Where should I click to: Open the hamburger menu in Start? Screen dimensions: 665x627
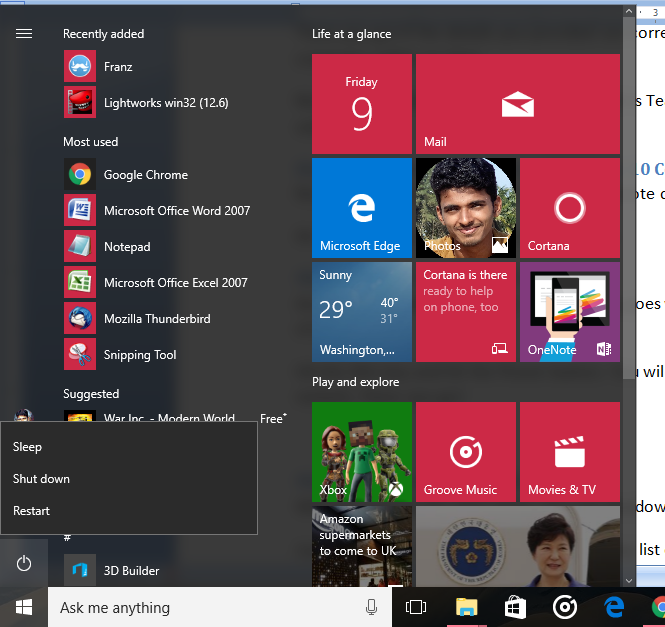coord(24,34)
